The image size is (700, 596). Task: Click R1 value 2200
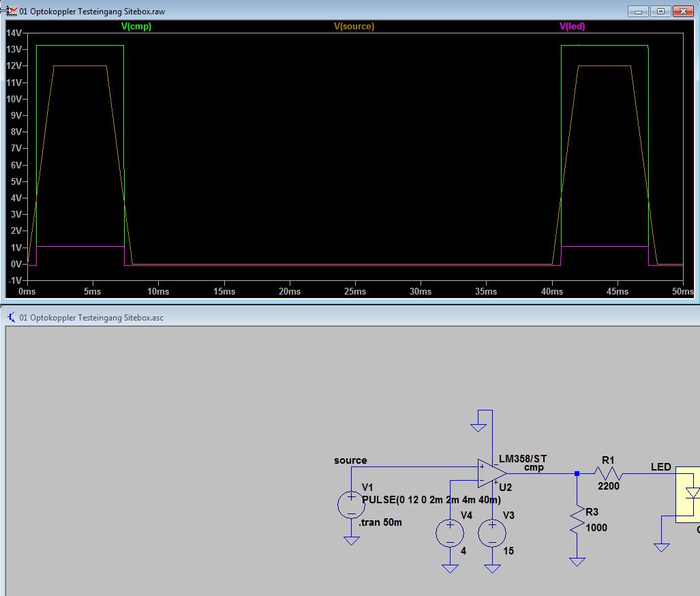click(609, 486)
